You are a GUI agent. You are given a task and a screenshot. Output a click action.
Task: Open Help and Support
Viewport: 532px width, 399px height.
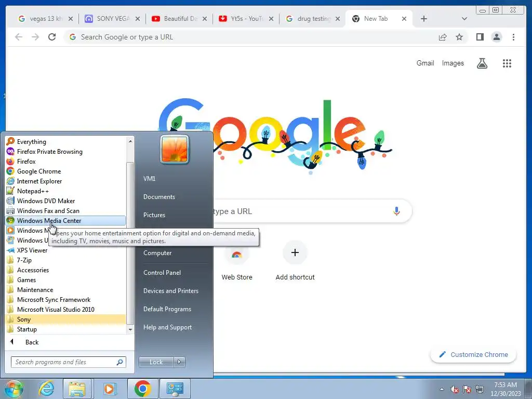tap(167, 327)
